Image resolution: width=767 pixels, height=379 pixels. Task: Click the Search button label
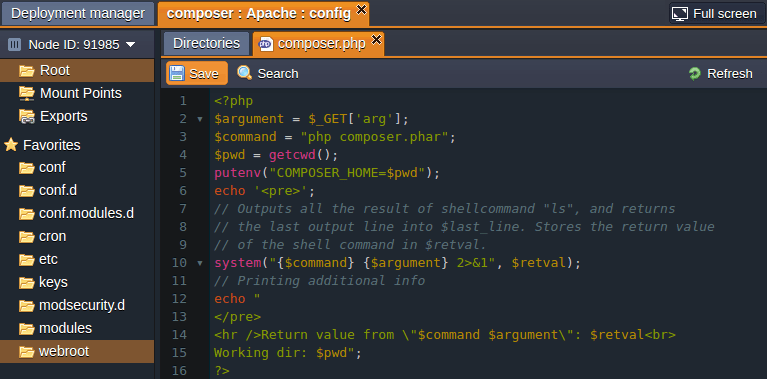click(278, 73)
